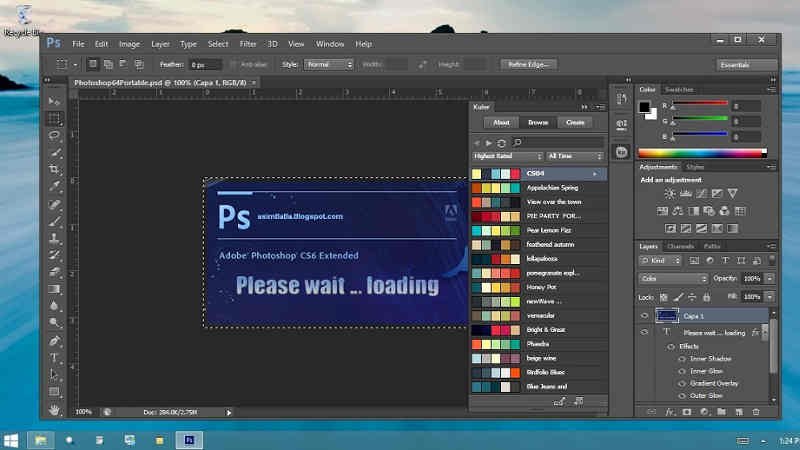Toggle lock all padlock
Screen dimensions: 800x450
click(x=707, y=297)
